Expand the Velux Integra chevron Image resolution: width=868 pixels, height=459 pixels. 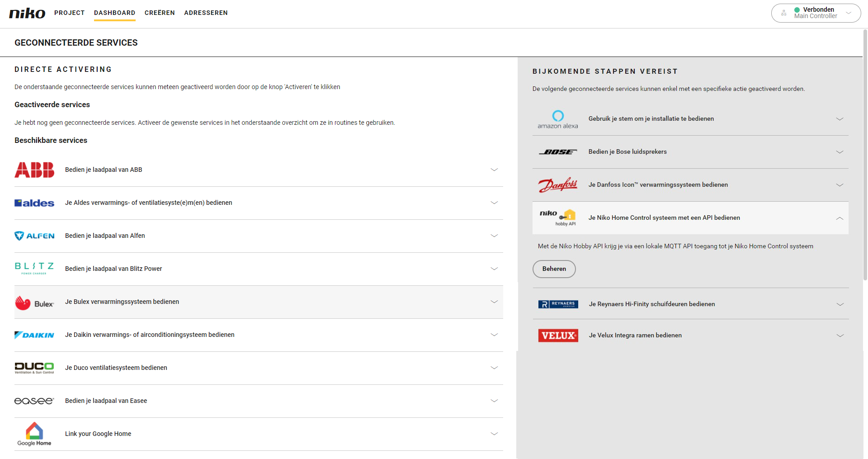coord(840,336)
